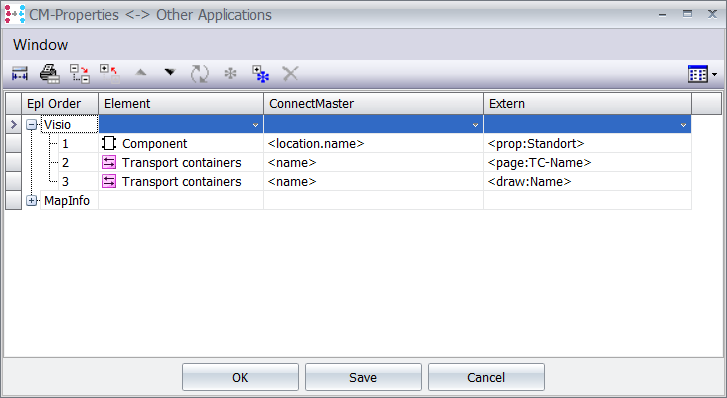Click the Epl Order column header
The width and height of the screenshot is (727, 398).
pyautogui.click(x=60, y=103)
